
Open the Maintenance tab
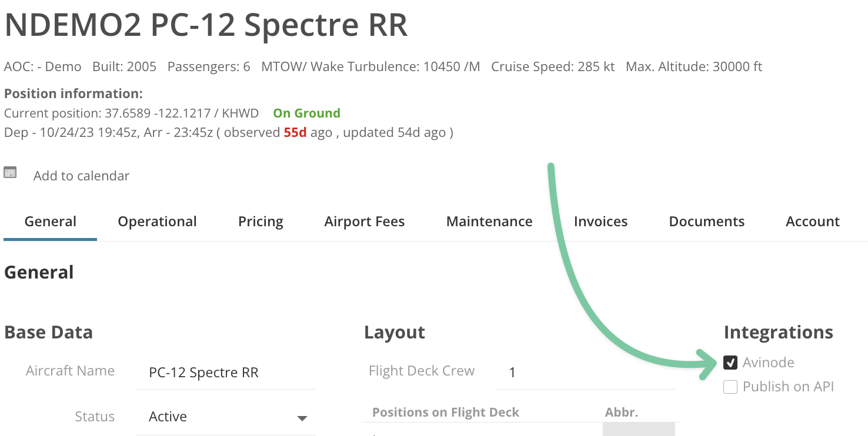(489, 222)
